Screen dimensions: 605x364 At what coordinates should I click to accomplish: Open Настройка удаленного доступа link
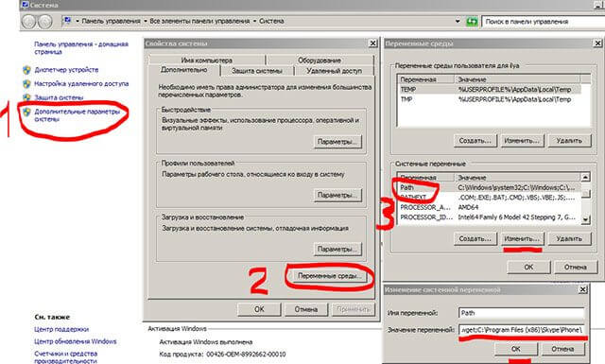pyautogui.click(x=81, y=84)
